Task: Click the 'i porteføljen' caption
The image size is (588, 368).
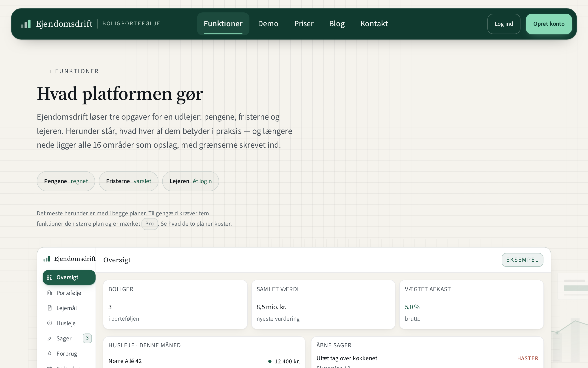Action: [124, 319]
